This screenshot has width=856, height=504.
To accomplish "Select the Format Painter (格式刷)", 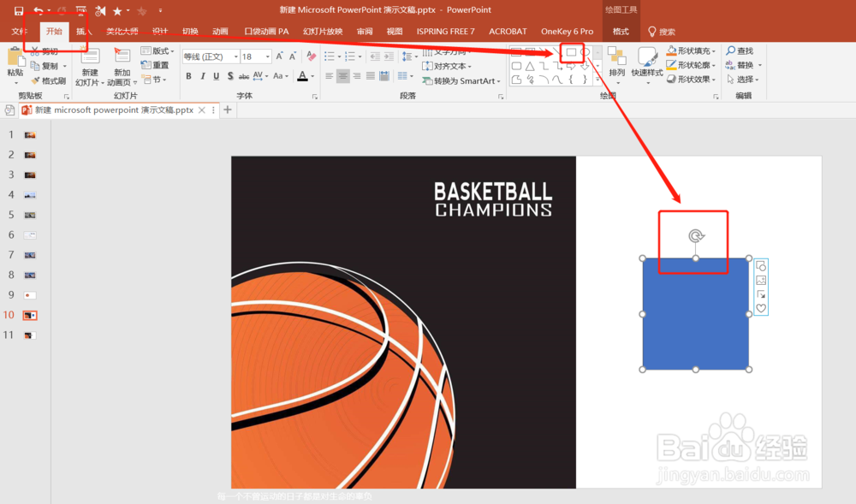I will [49, 80].
